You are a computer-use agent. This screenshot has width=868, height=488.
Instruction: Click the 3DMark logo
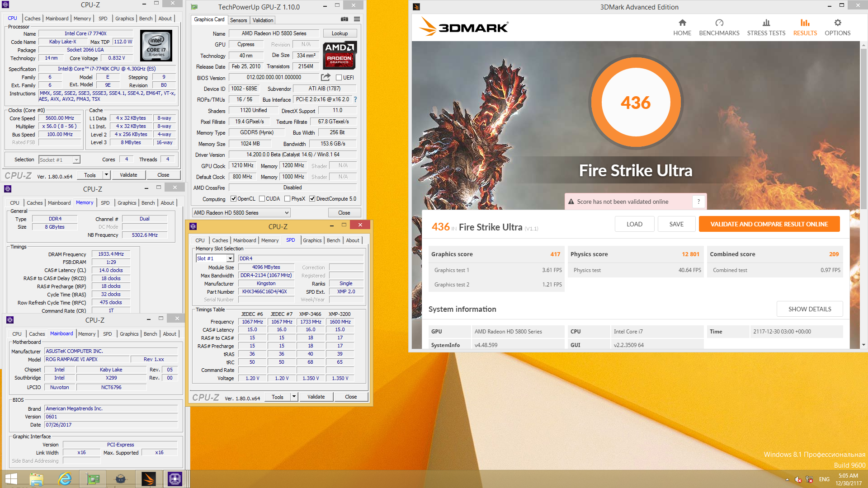pos(464,27)
